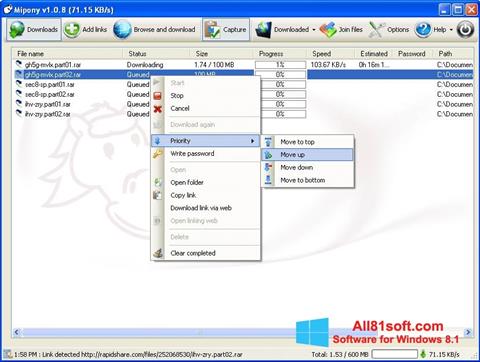Click the Stop icon in the context menu
Screen dimensions: 480x362
click(x=158, y=96)
